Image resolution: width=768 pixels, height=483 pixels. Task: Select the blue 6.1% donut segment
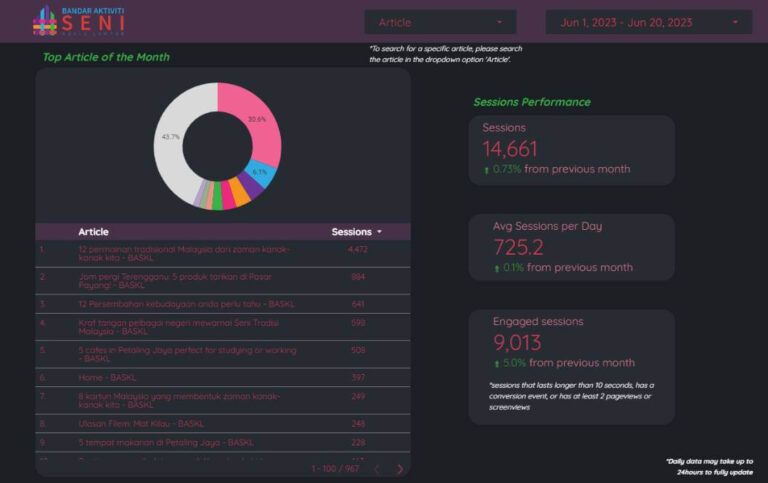264,173
